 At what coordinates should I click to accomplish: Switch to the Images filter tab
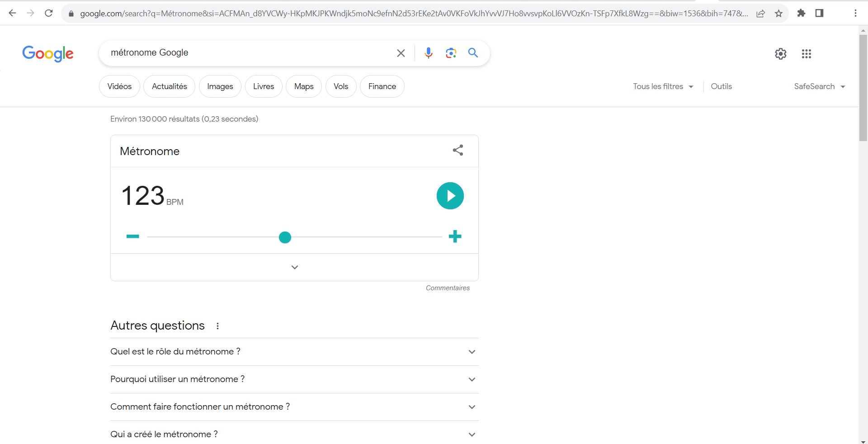[220, 86]
